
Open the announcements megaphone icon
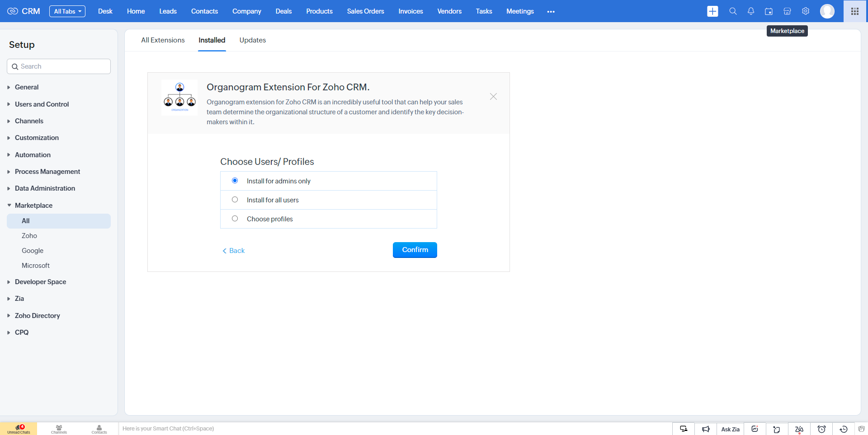(706, 429)
